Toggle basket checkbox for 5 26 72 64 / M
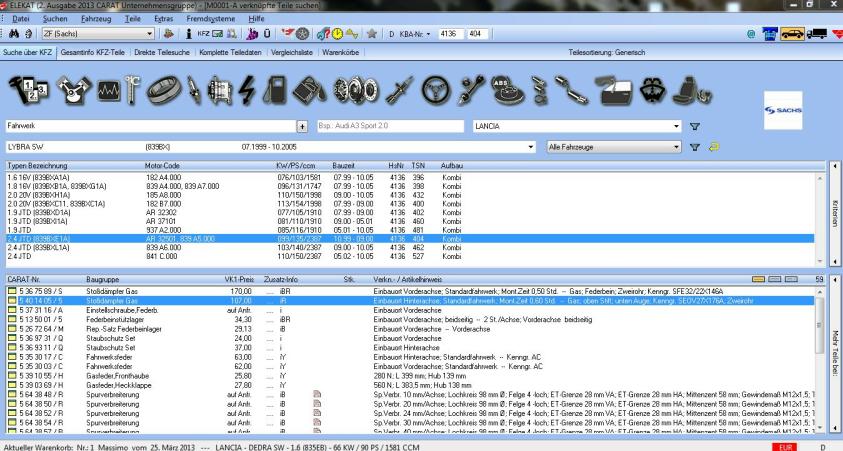 (12, 329)
